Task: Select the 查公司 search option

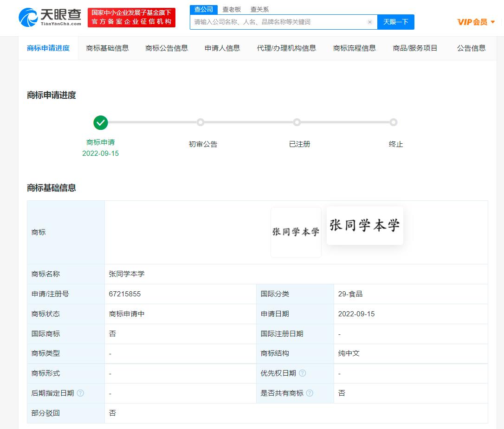Action: pos(203,9)
